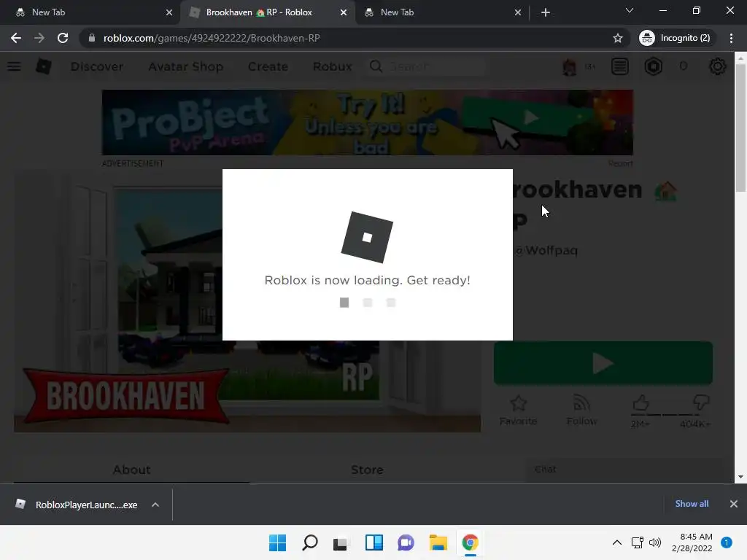Screen dimensions: 747x560
Task: Open the Robux page
Action: pos(332,66)
